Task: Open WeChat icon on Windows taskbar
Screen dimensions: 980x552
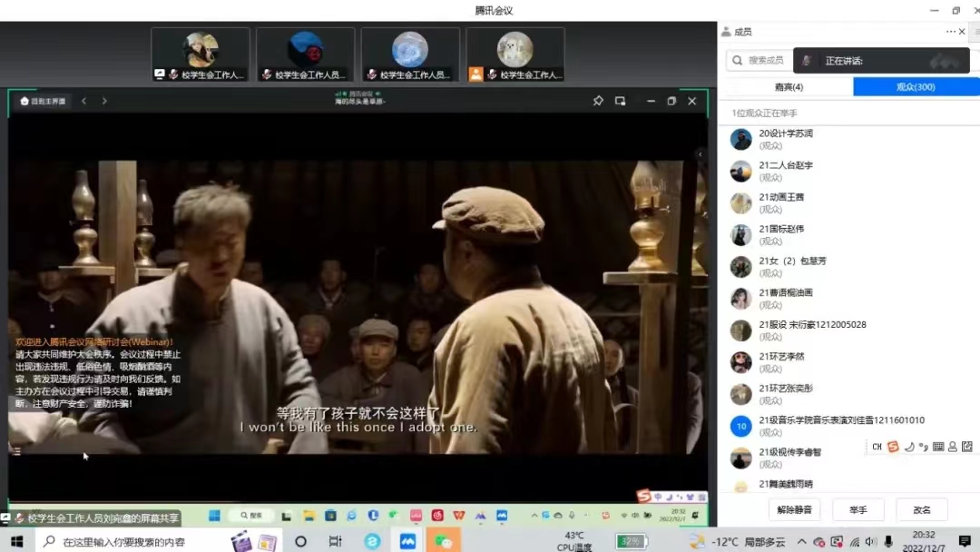Action: [x=444, y=541]
